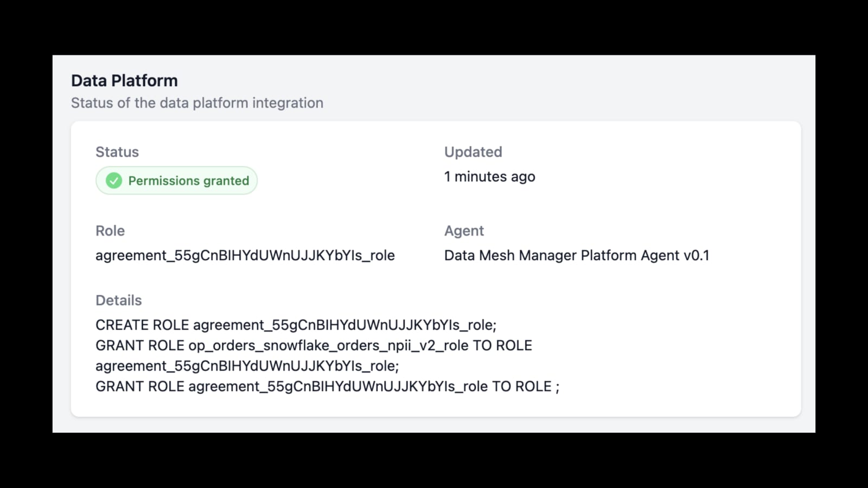This screenshot has width=868, height=488.
Task: Select the "Data Mesh Manager Platform Agent" text
Action: pyautogui.click(x=561, y=255)
